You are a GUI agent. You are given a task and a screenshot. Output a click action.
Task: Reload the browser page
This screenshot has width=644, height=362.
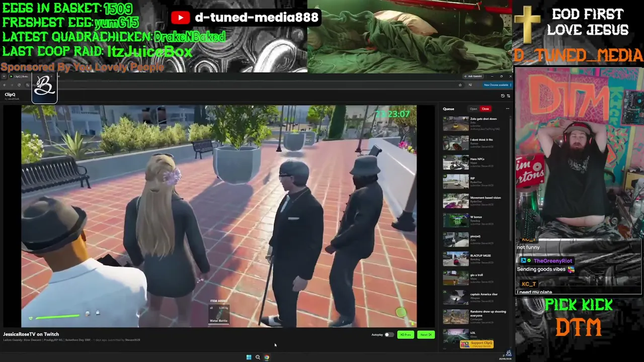19,85
